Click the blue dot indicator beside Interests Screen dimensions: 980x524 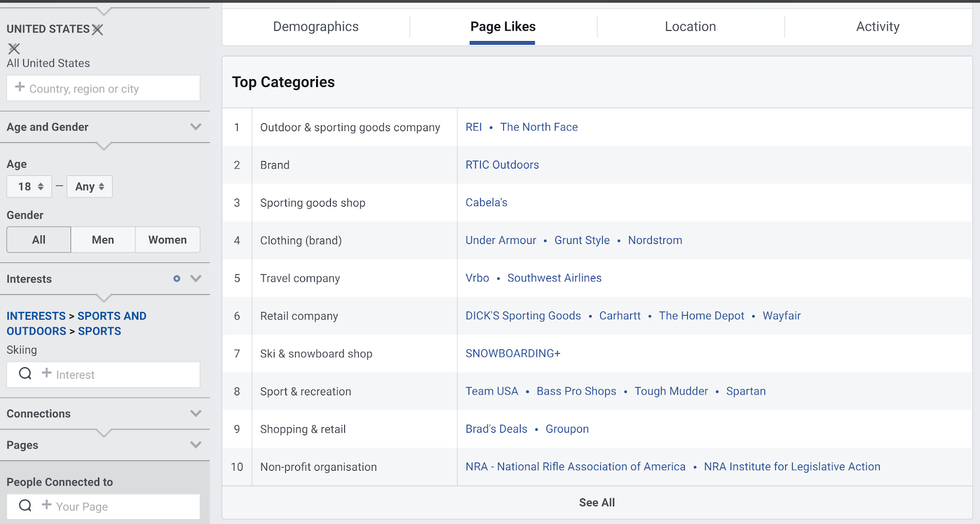[177, 279]
